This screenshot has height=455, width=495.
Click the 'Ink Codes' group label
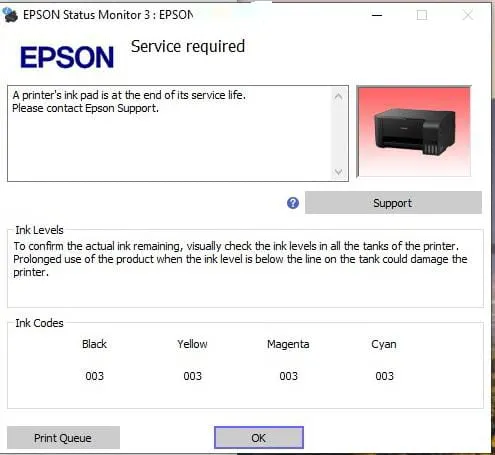tap(39, 323)
